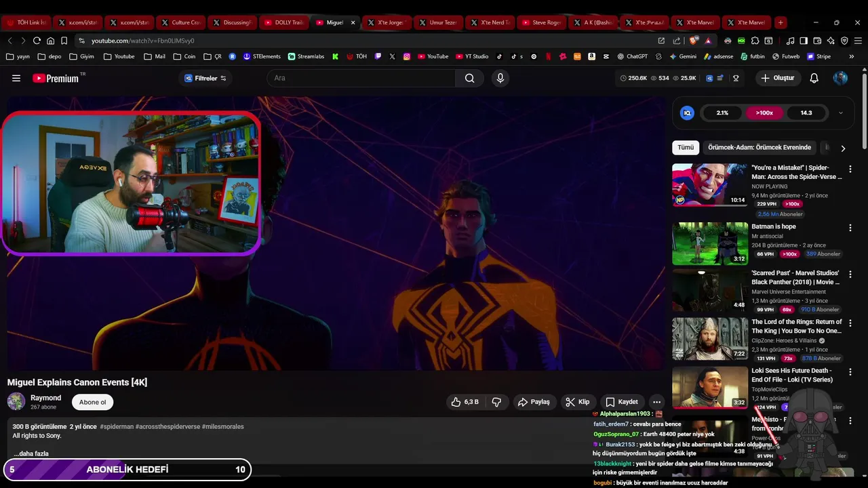Go back in browser history
This screenshot has height=488, width=868.
coord(9,41)
